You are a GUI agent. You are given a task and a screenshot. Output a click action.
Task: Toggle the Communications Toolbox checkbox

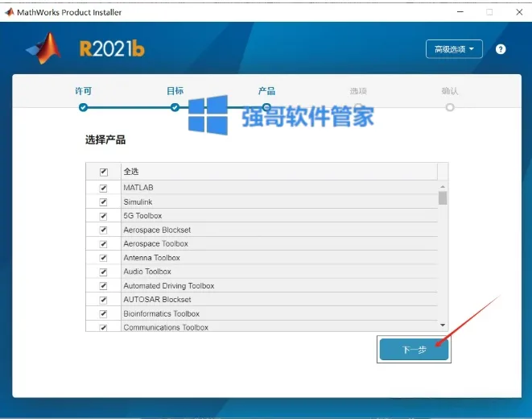[x=104, y=328]
